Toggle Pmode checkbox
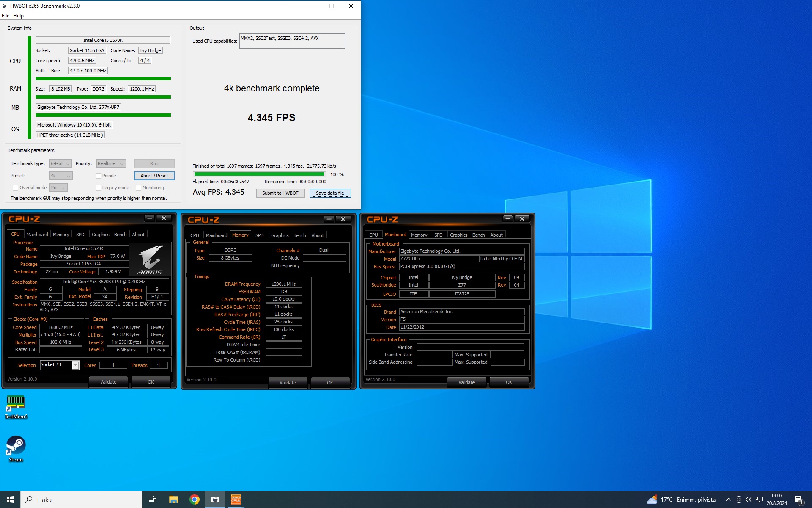The image size is (812, 508). click(x=98, y=176)
